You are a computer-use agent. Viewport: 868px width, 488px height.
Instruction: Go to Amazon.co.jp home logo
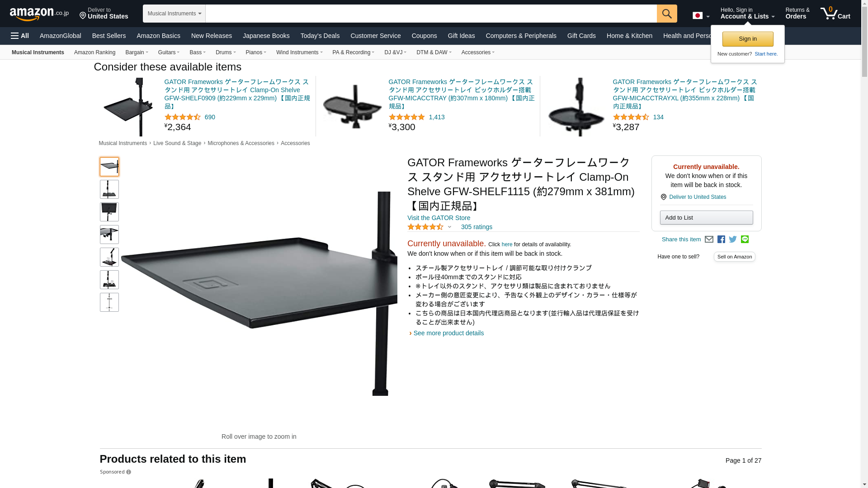(39, 14)
